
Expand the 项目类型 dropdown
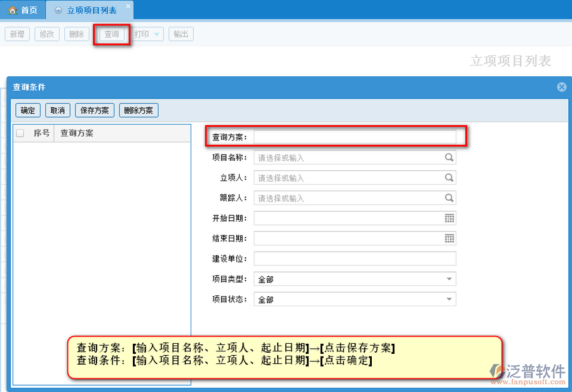pos(449,279)
